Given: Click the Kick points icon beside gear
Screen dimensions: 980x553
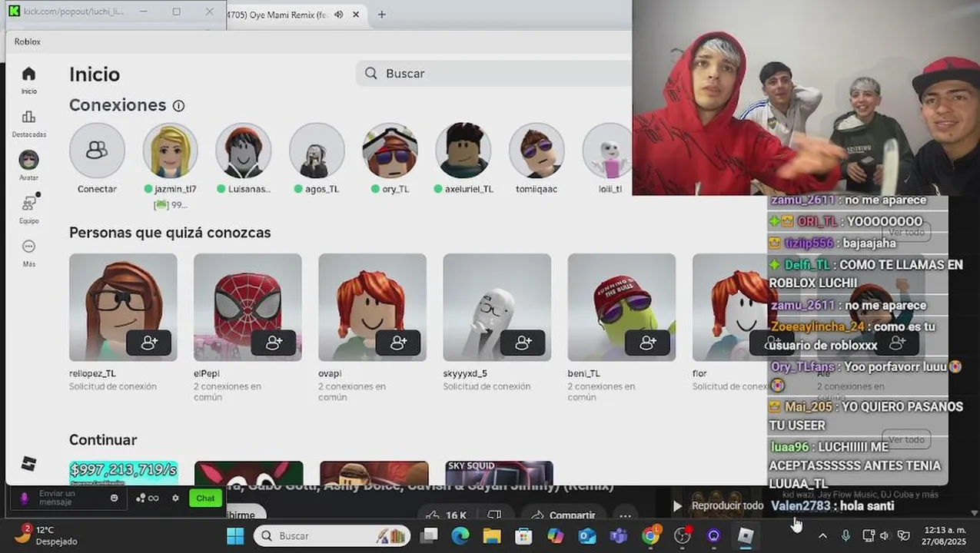Looking at the screenshot, I should (x=147, y=498).
